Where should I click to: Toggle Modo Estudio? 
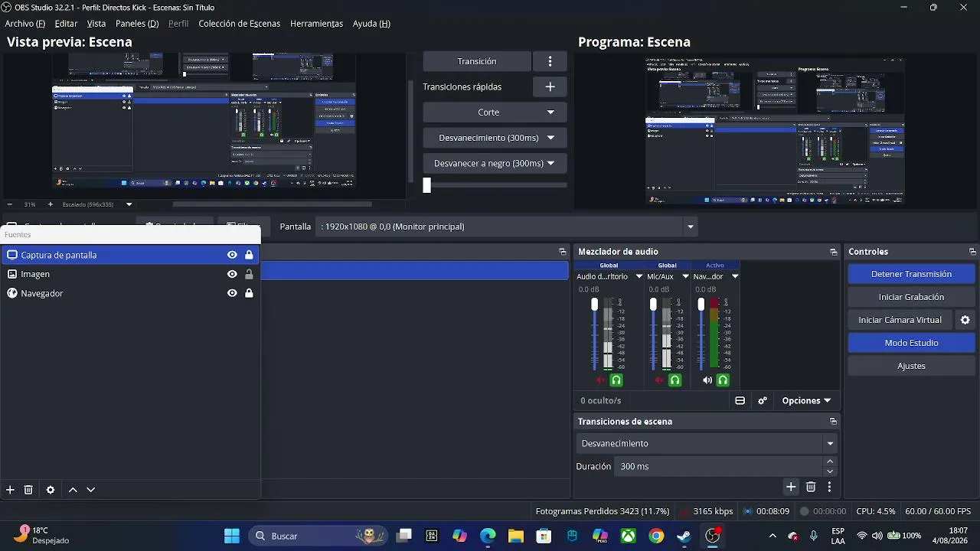(x=911, y=343)
